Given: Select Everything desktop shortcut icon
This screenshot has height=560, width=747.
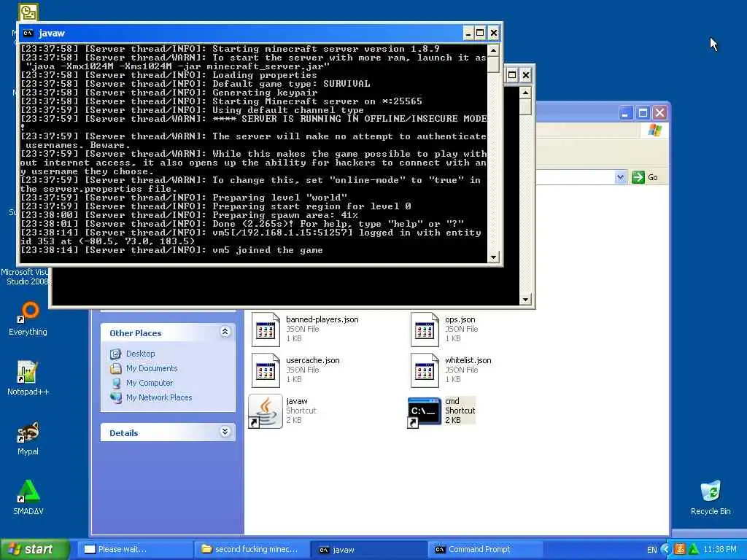Looking at the screenshot, I should (x=28, y=312).
